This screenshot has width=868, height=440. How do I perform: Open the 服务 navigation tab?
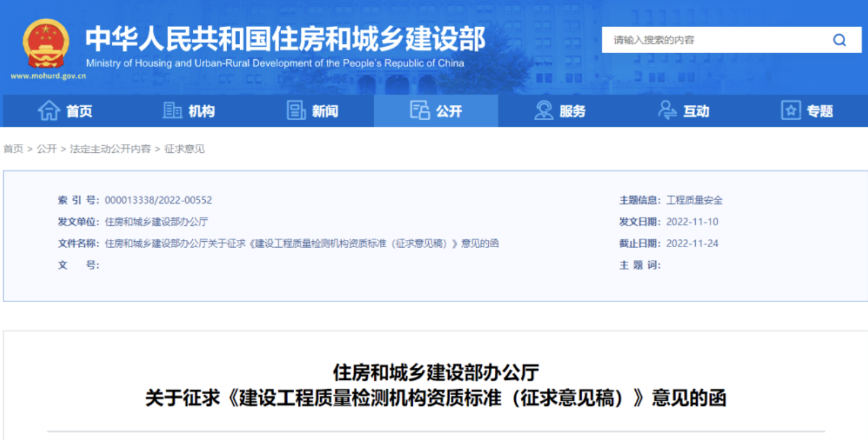560,111
